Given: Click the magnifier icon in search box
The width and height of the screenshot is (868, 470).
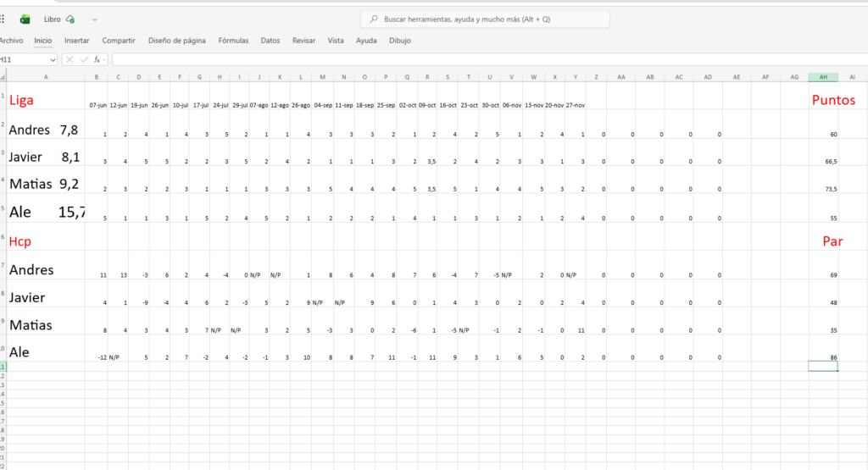Looking at the screenshot, I should (374, 19).
